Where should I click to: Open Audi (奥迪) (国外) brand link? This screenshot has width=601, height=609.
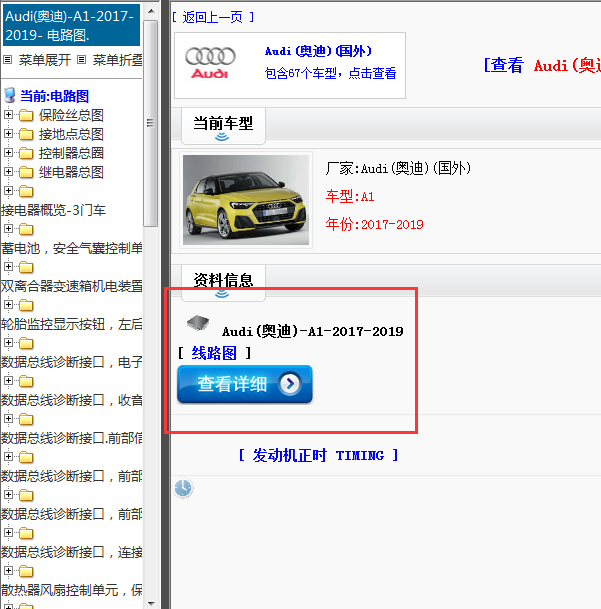coord(318,51)
